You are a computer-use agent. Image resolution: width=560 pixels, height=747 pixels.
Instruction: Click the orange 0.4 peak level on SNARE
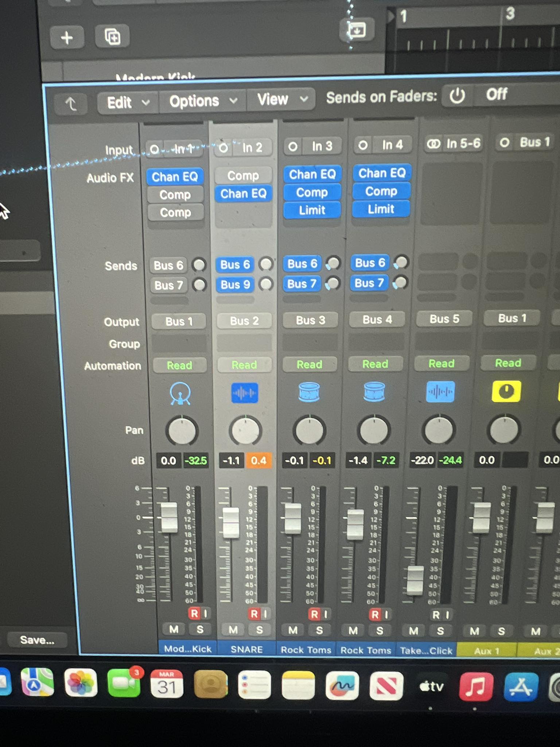[258, 460]
